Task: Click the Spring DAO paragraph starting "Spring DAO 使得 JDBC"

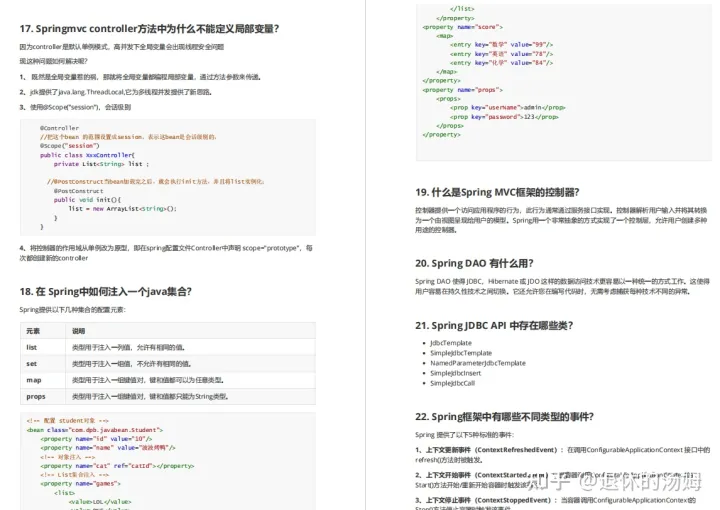Action: pyautogui.click(x=562, y=286)
